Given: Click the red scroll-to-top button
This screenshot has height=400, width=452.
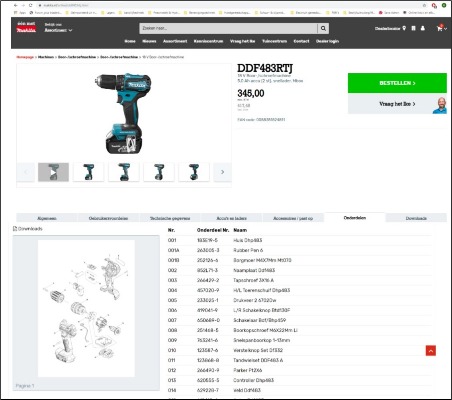Looking at the screenshot, I should click(x=431, y=351).
